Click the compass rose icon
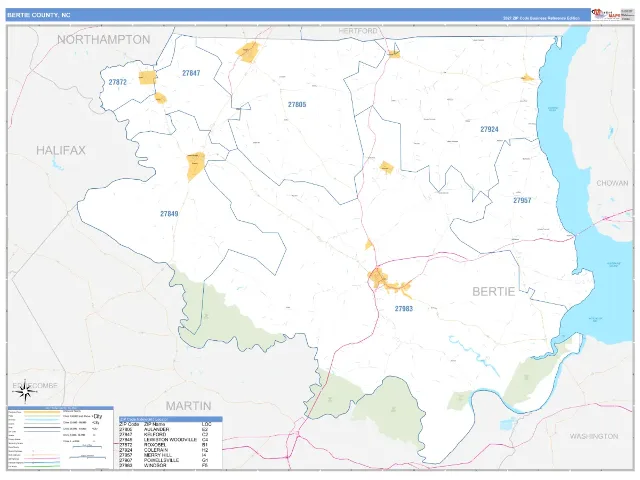 tap(25, 392)
